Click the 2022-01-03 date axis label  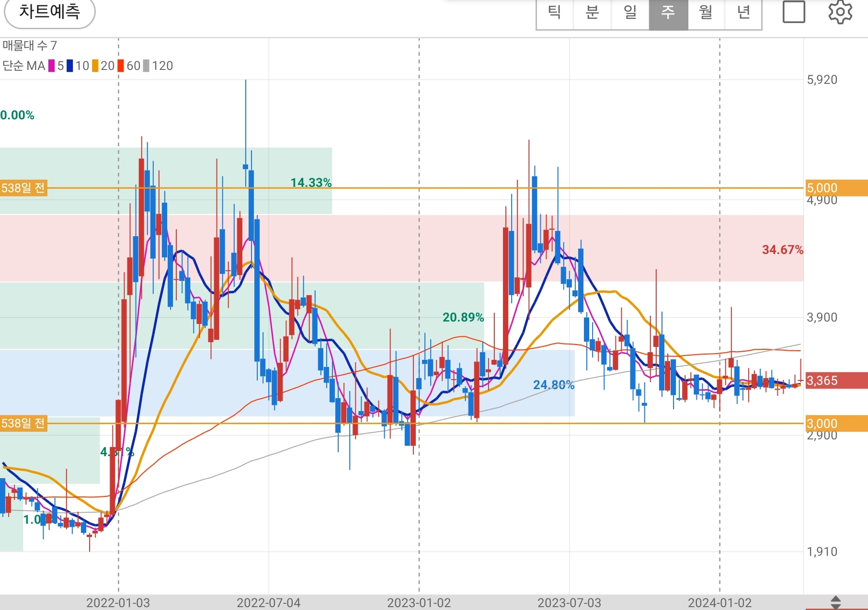pos(118,602)
